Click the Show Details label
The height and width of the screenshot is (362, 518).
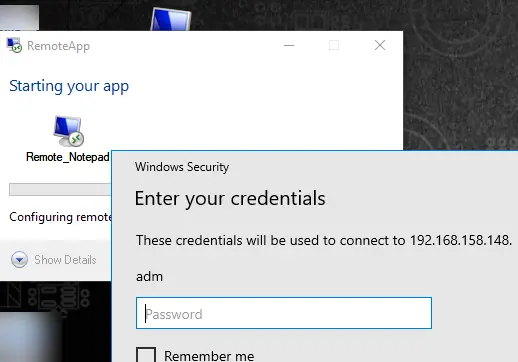pyautogui.click(x=65, y=260)
